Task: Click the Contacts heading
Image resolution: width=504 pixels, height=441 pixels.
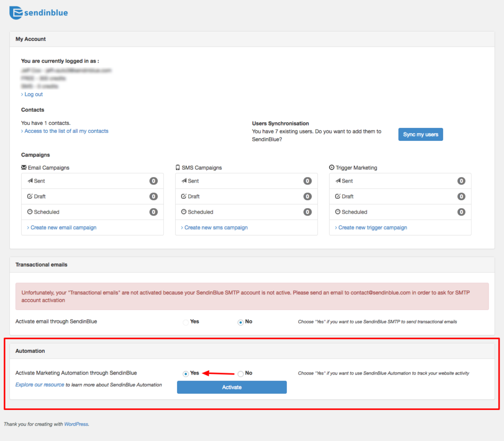Action: [32, 110]
